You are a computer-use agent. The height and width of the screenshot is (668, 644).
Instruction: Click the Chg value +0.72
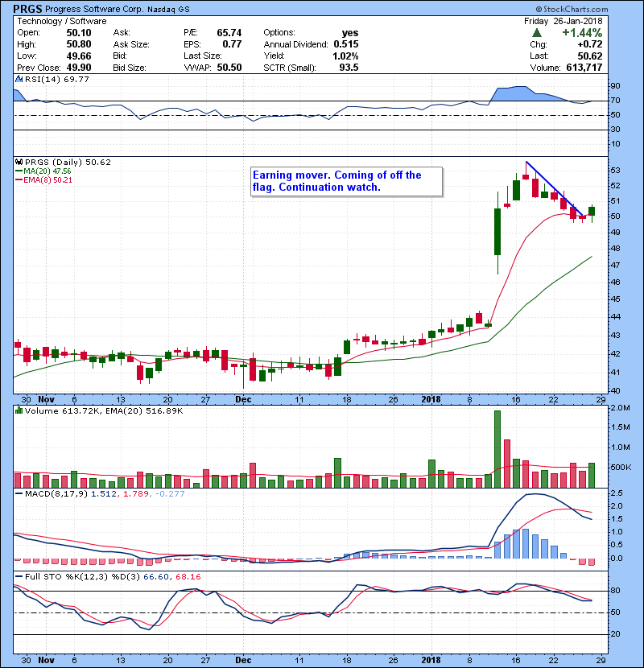click(x=590, y=44)
